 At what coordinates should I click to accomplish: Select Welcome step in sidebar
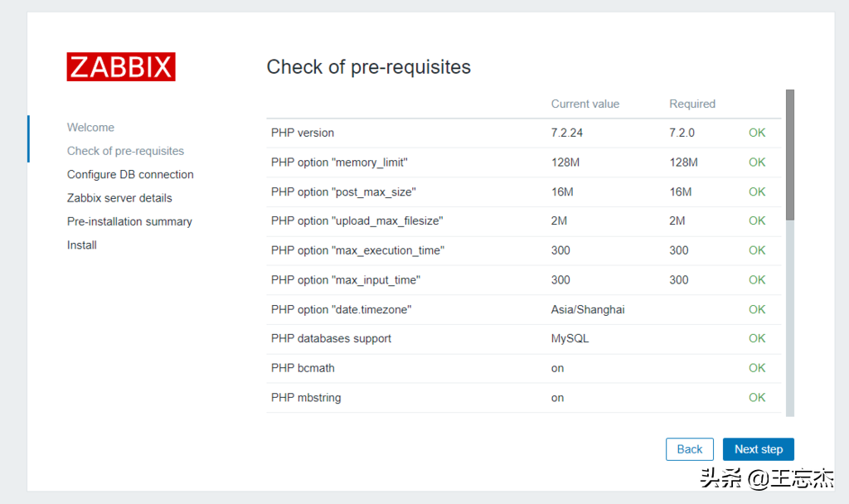pyautogui.click(x=90, y=128)
